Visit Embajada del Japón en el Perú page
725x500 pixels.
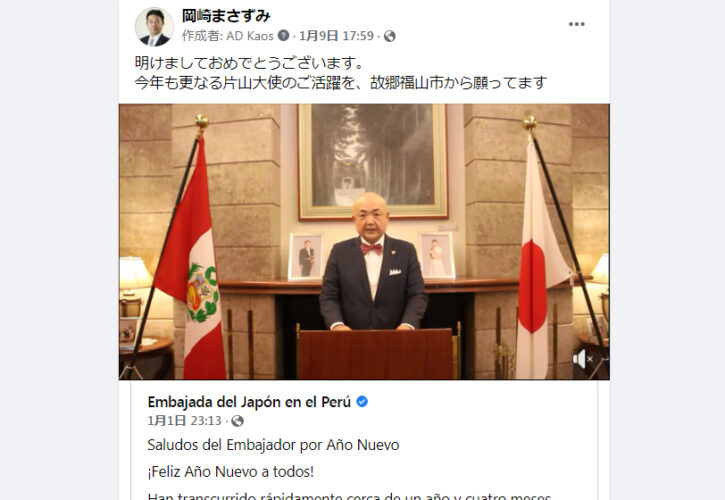pos(249,402)
